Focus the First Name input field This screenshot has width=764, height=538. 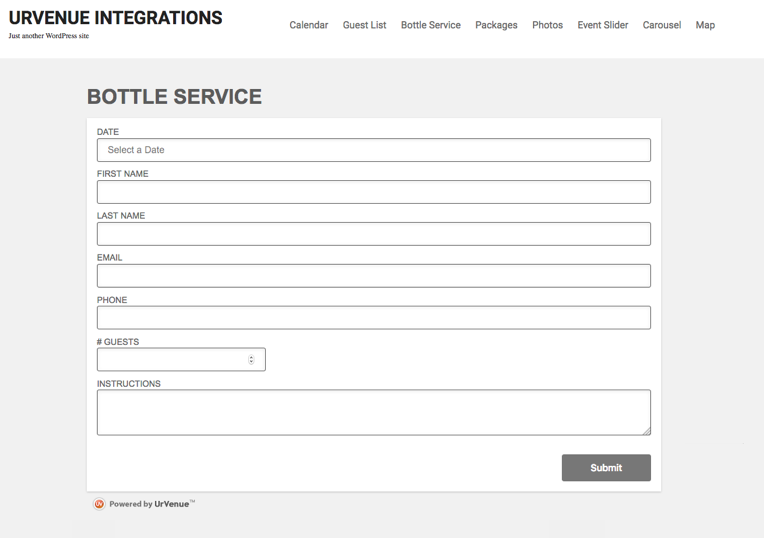tap(373, 192)
